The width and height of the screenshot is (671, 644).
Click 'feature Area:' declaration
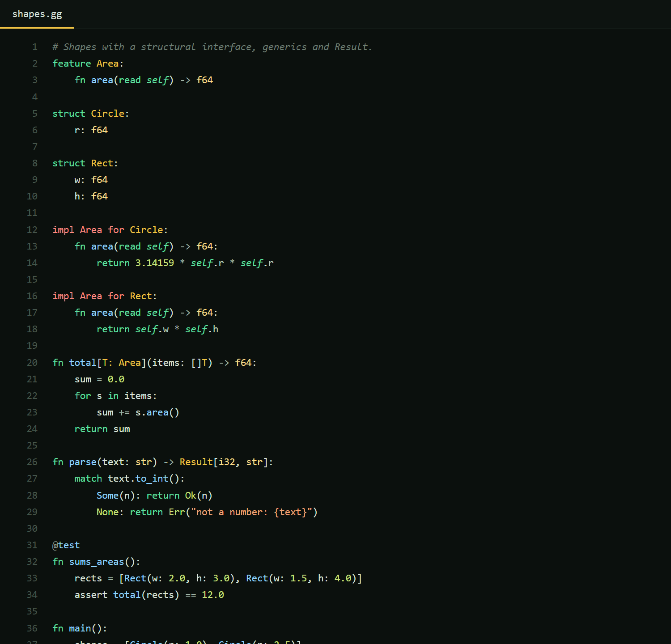click(x=88, y=64)
